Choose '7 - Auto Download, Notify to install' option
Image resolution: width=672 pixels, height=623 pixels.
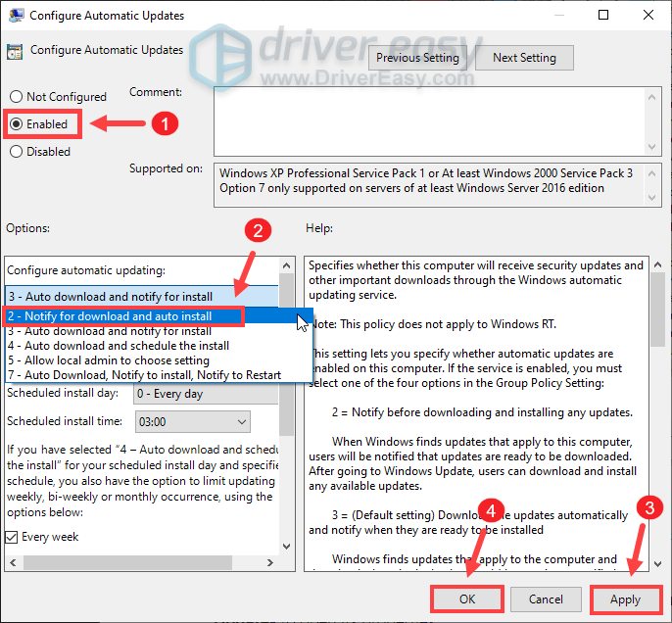(x=143, y=374)
